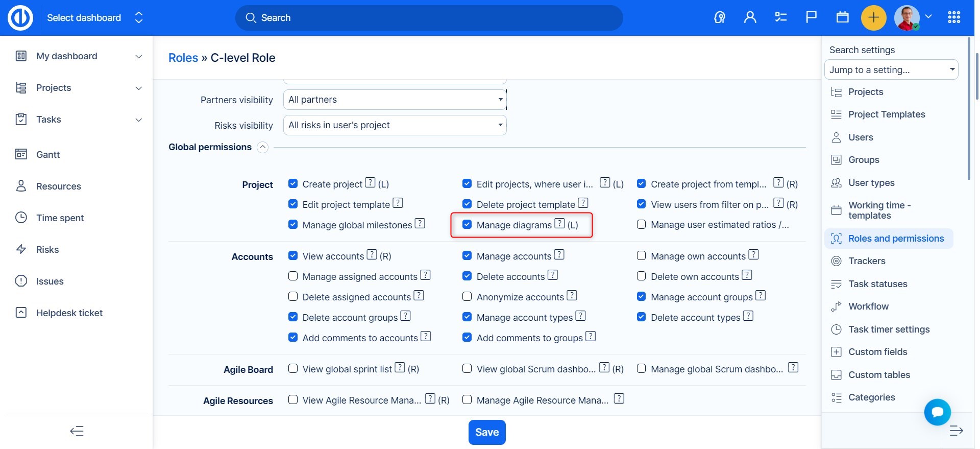
Task: Open the calendar icon in the top bar
Action: coord(842,18)
